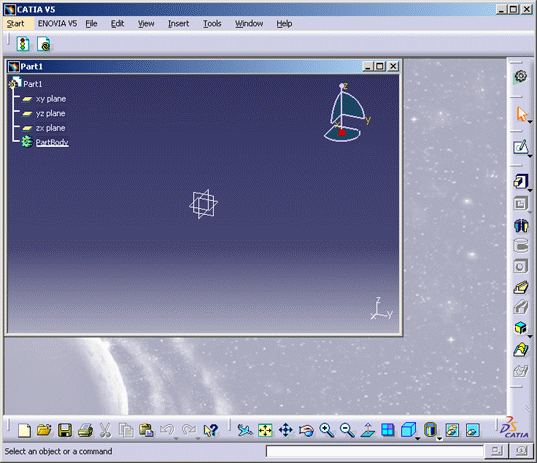Image resolution: width=537 pixels, height=463 pixels.
Task: Open the Help menu
Action: [284, 24]
